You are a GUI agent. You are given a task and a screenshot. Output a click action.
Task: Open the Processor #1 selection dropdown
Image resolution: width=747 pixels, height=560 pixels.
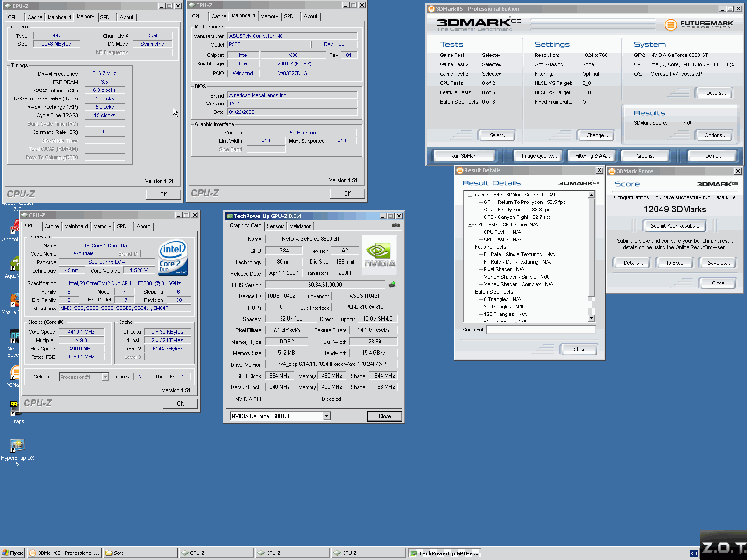click(106, 377)
